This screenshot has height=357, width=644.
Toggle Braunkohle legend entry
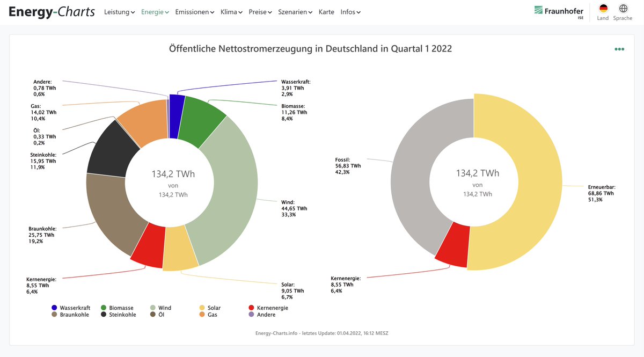(x=70, y=315)
